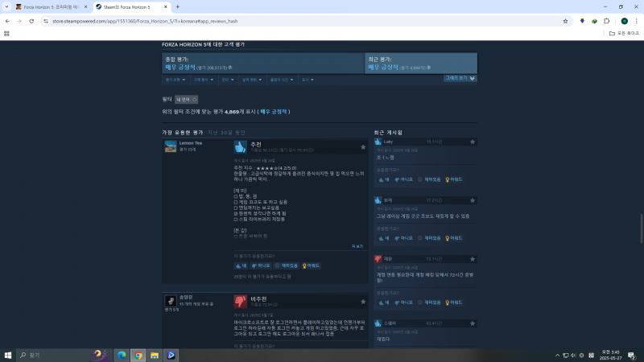This screenshot has width=644, height=362.
Task: Click the thumbs-up 추천 icon on Lemon Tea's review
Action: pos(240,147)
